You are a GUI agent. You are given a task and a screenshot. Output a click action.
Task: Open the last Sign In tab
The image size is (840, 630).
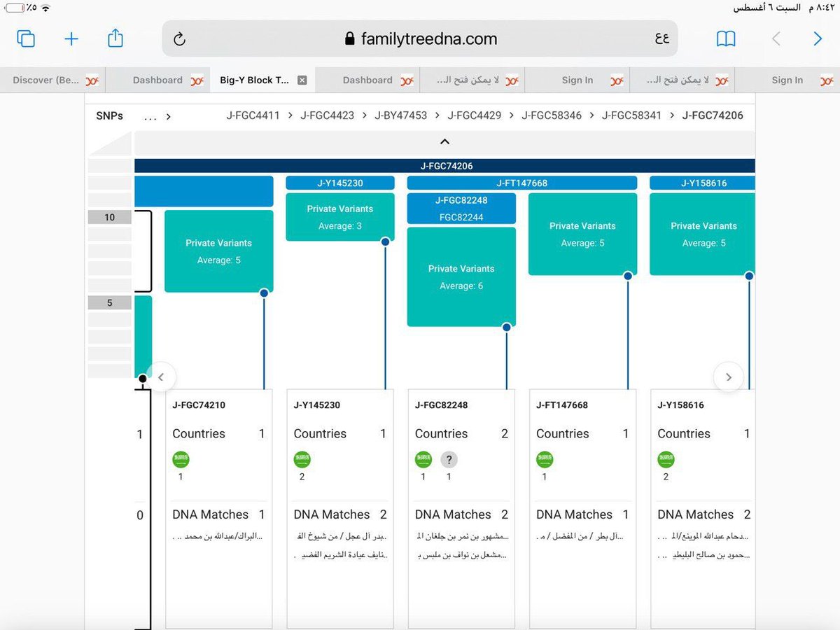click(x=787, y=80)
